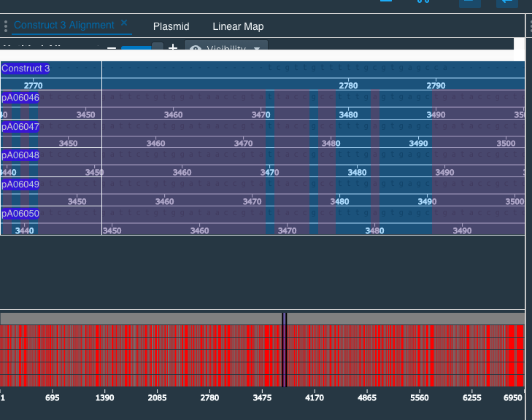Click the minimap axis label 6255
Screen dimensions: 532x420
click(x=472, y=397)
